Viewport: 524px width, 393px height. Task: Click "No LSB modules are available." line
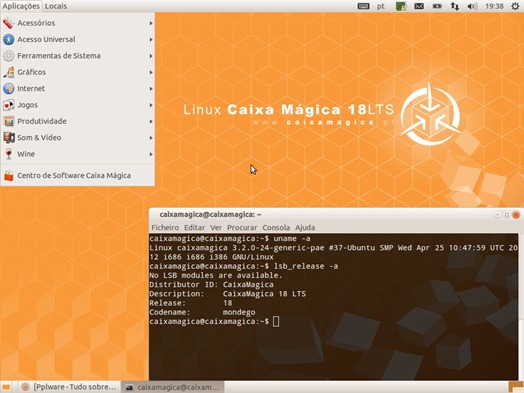(x=216, y=275)
